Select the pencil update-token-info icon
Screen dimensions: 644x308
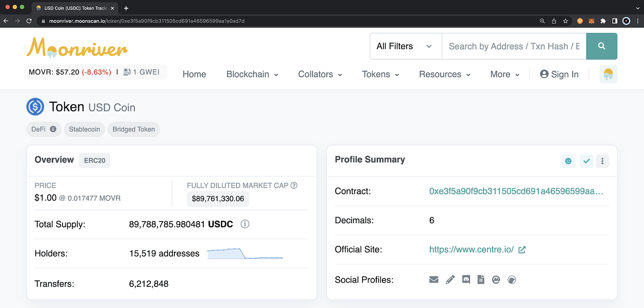450,279
